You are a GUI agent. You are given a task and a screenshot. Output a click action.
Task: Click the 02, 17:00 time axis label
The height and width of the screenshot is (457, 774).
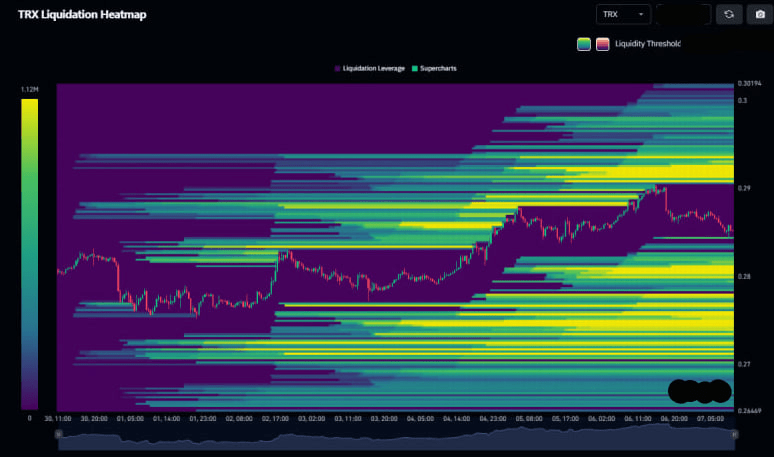[276, 421]
